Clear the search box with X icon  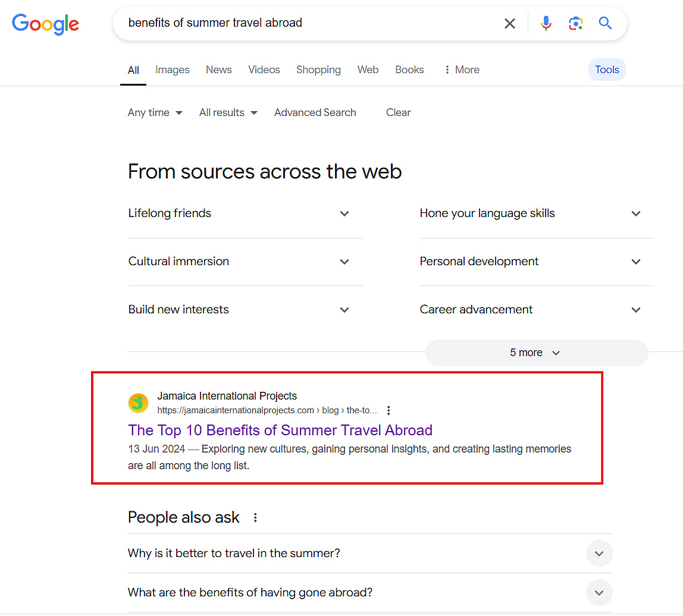tap(510, 24)
